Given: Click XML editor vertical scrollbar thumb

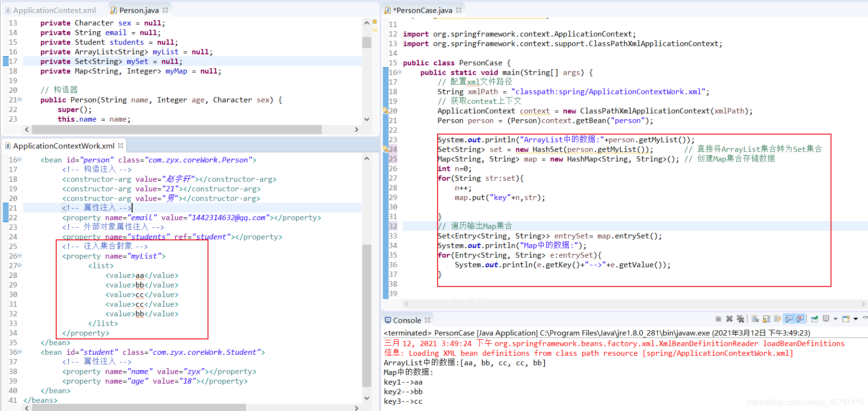Looking at the screenshot, I should [x=367, y=315].
